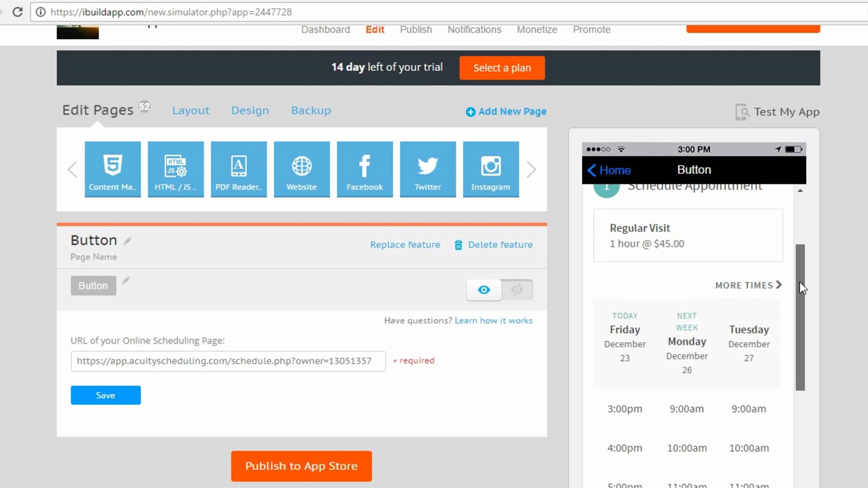The width and height of the screenshot is (868, 488).
Task: Open the Publish menu item
Action: (416, 29)
